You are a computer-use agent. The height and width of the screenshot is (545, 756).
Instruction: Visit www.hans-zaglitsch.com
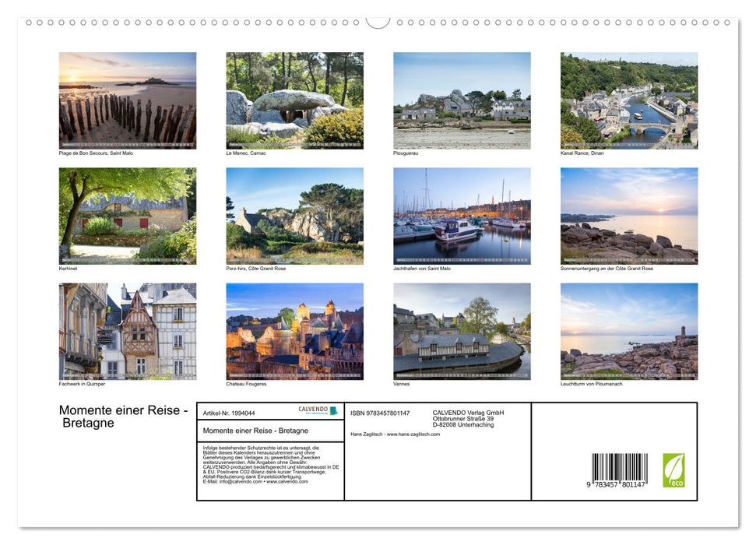coord(413,434)
